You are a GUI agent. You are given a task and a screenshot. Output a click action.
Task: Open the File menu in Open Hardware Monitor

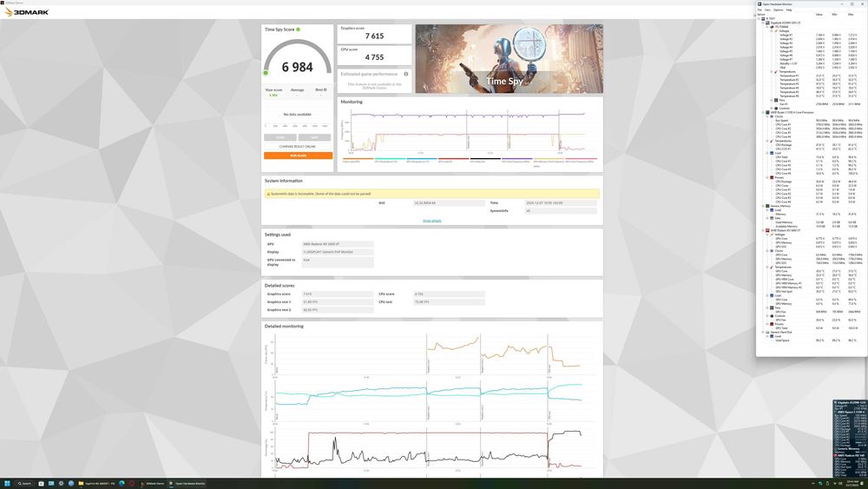click(759, 10)
